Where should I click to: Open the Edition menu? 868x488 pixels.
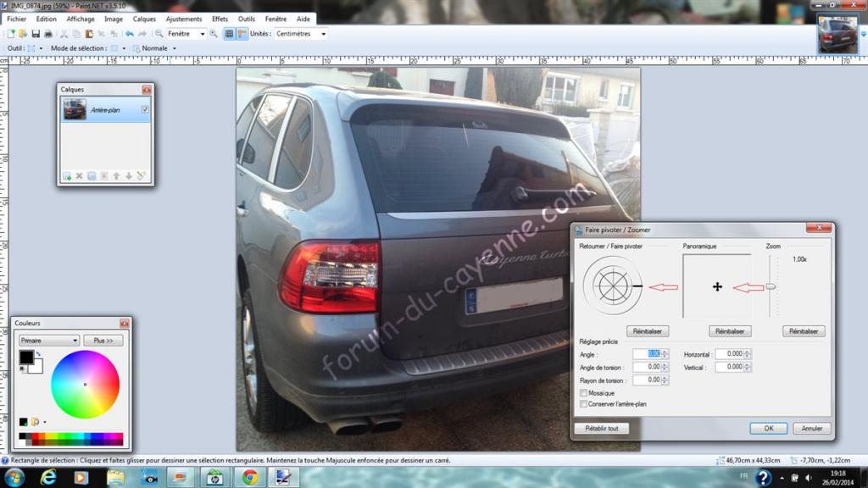47,19
